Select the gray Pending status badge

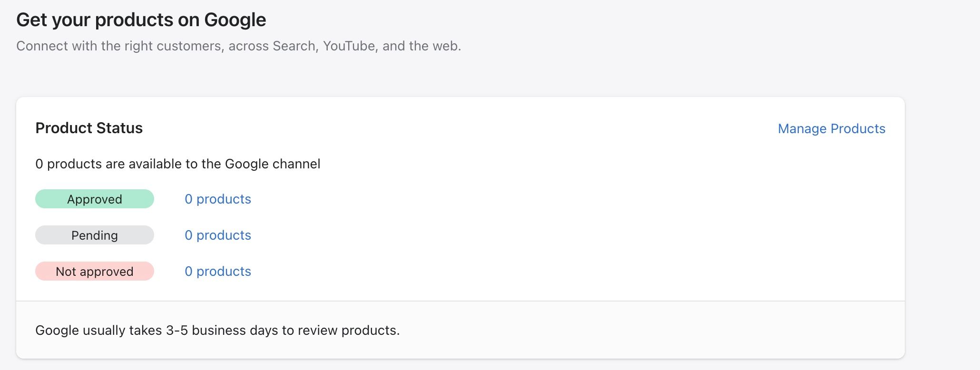tap(95, 235)
